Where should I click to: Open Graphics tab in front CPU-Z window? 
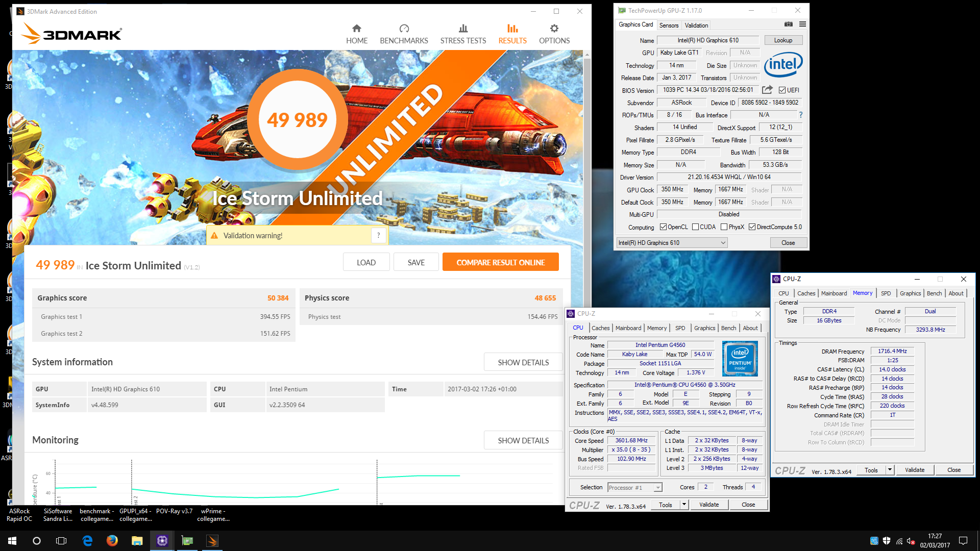[x=704, y=328]
